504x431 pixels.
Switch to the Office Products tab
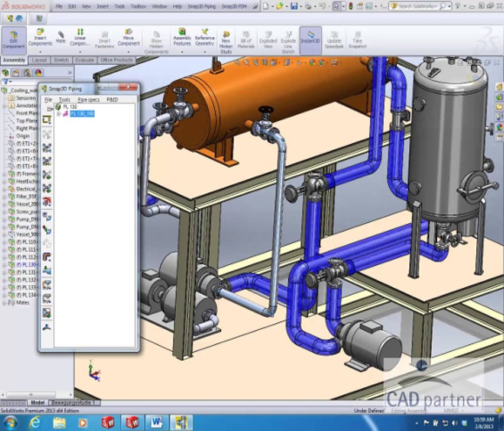117,60
